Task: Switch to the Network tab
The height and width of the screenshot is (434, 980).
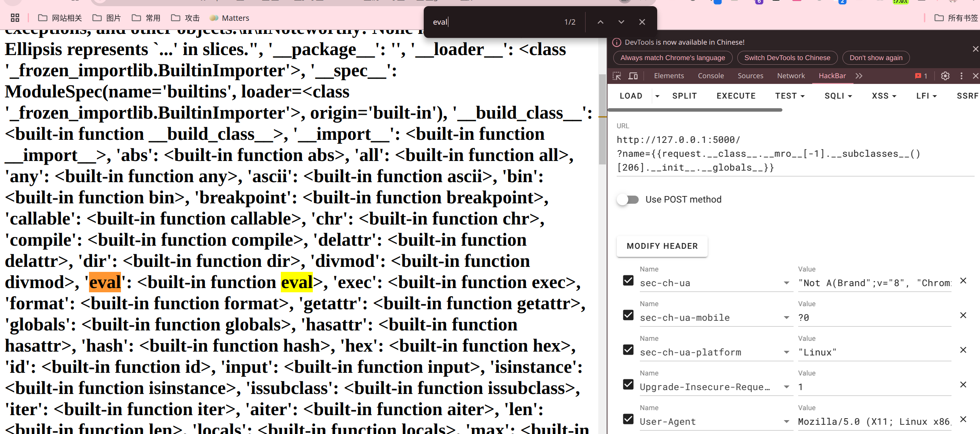Action: tap(790, 76)
